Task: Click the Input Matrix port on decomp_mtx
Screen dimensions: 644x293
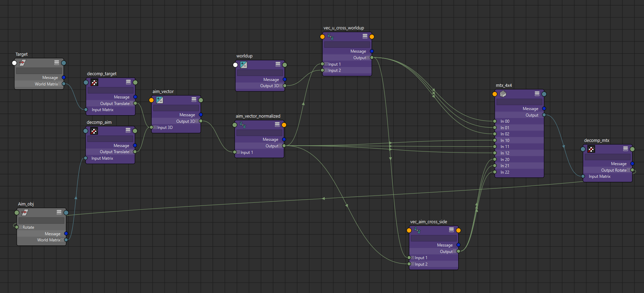Action: [583, 176]
